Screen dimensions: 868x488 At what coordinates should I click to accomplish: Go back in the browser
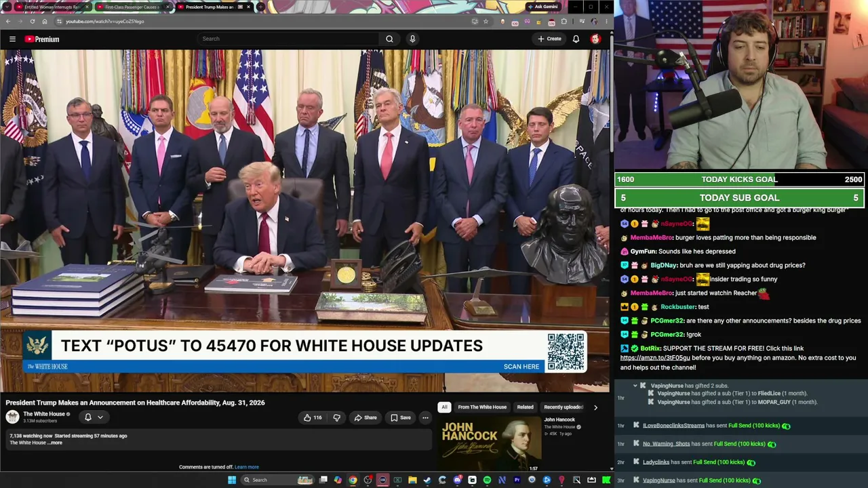(8, 21)
